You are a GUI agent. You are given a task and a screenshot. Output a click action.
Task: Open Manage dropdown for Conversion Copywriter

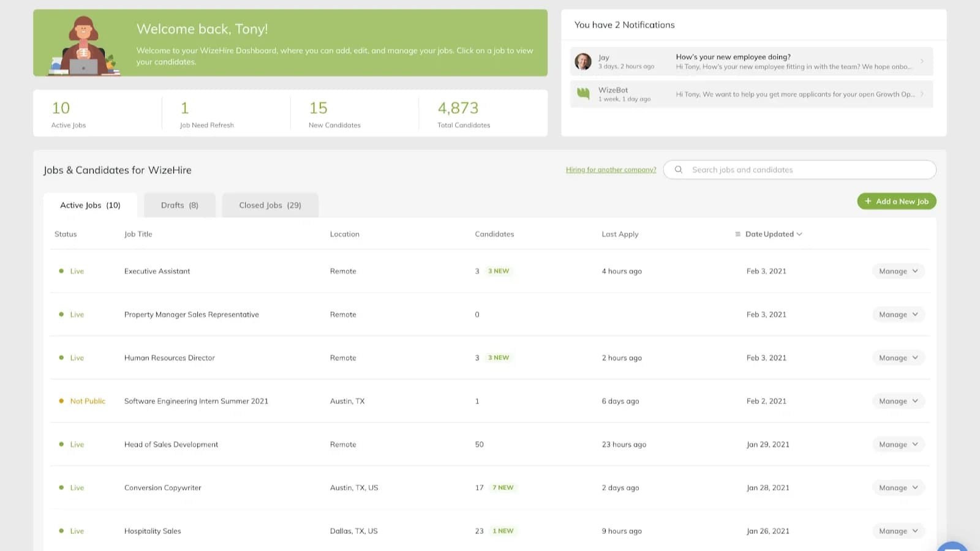coord(898,488)
